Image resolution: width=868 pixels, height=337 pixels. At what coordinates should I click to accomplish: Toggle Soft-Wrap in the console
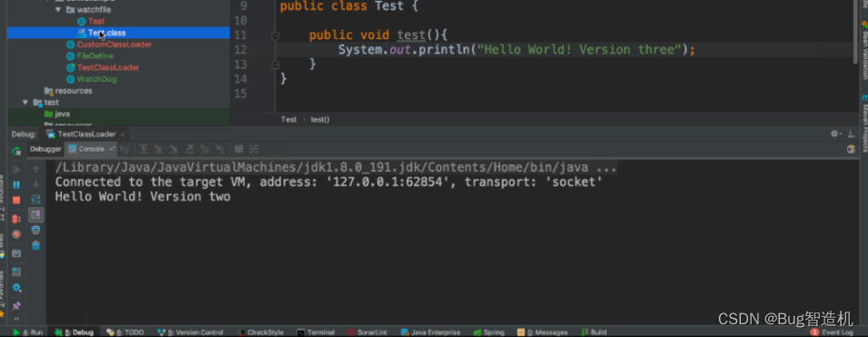coord(36,199)
